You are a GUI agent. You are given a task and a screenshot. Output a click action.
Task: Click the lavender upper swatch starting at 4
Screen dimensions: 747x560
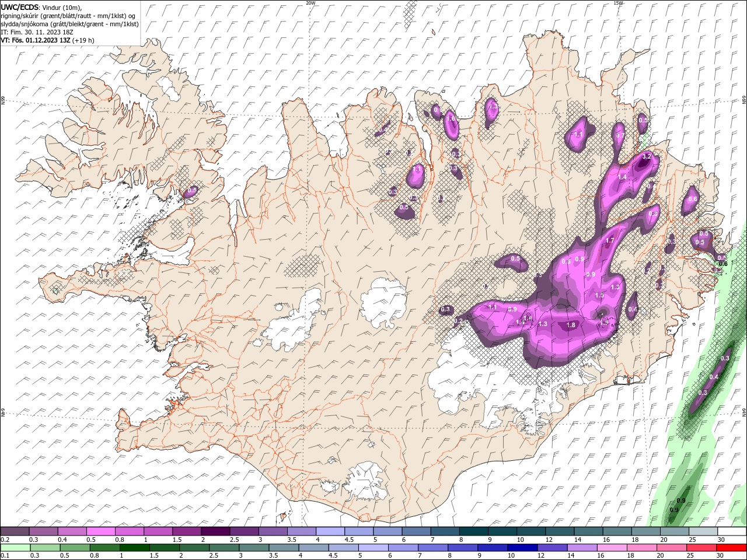(x=330, y=531)
